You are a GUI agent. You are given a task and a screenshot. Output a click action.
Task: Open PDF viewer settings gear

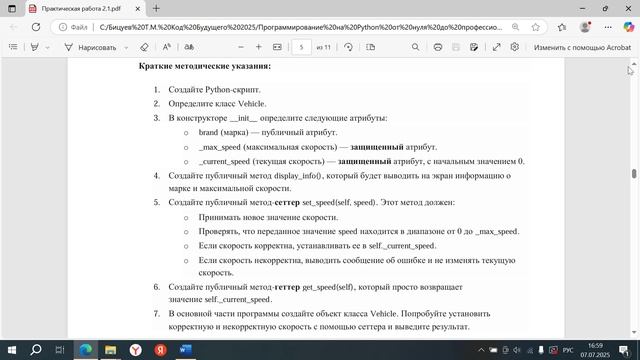point(515,47)
